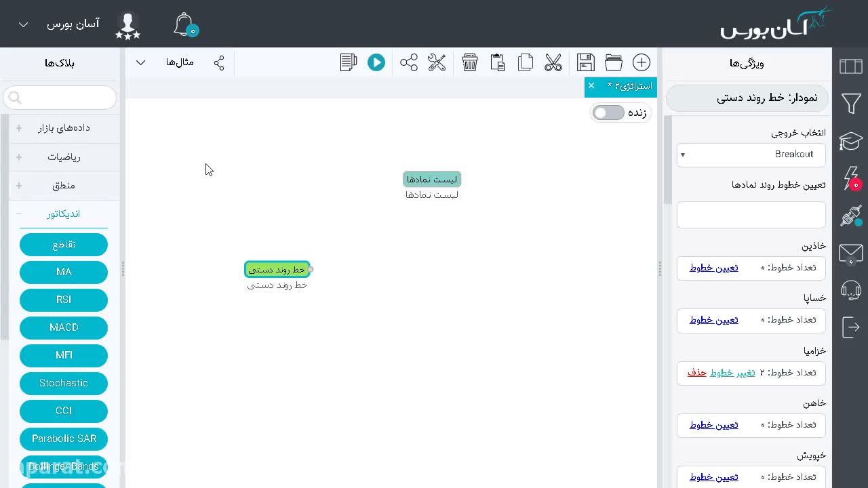Open the Breakout output dropdown
Image resolution: width=868 pixels, height=488 pixels.
coord(751,155)
